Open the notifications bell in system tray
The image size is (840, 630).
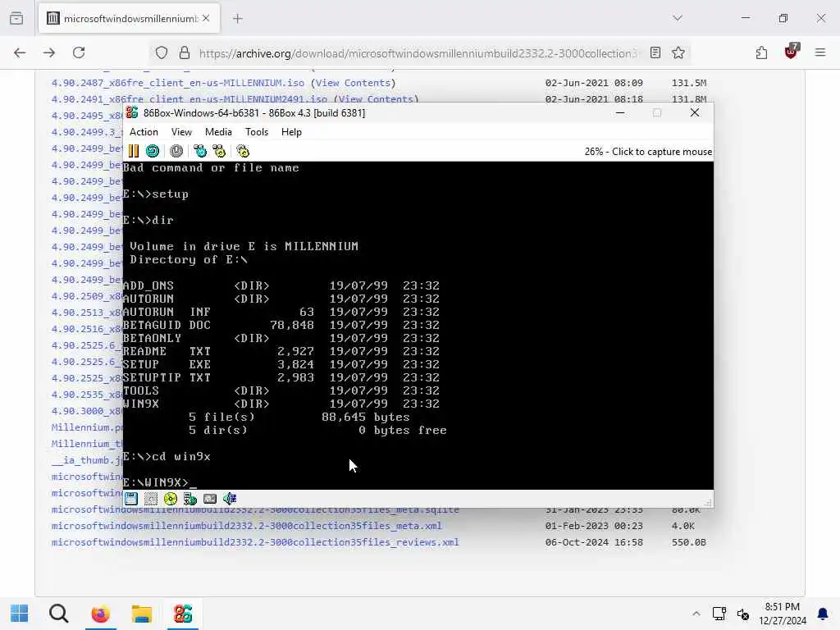pos(823,614)
